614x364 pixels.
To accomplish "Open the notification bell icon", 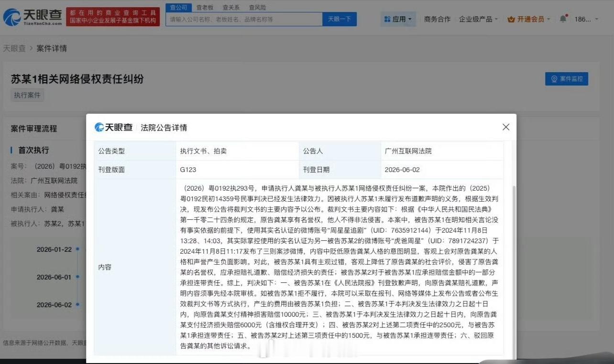I will (x=563, y=19).
